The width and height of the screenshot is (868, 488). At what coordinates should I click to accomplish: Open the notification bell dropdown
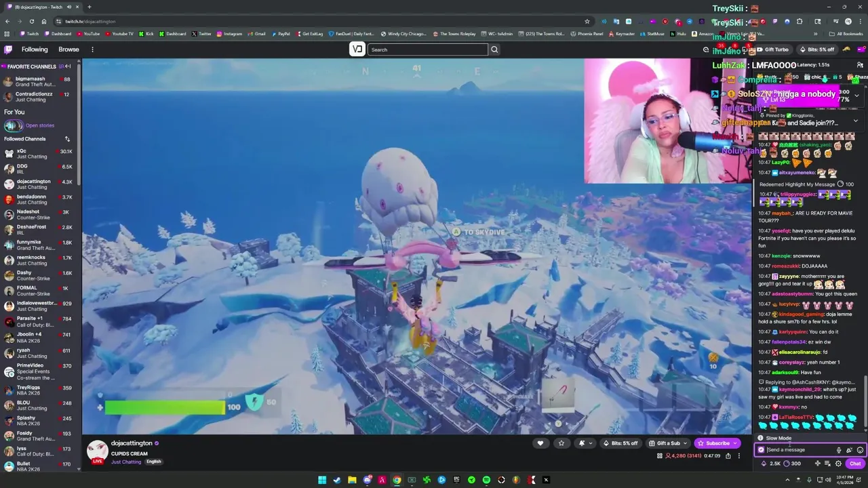[x=585, y=443]
